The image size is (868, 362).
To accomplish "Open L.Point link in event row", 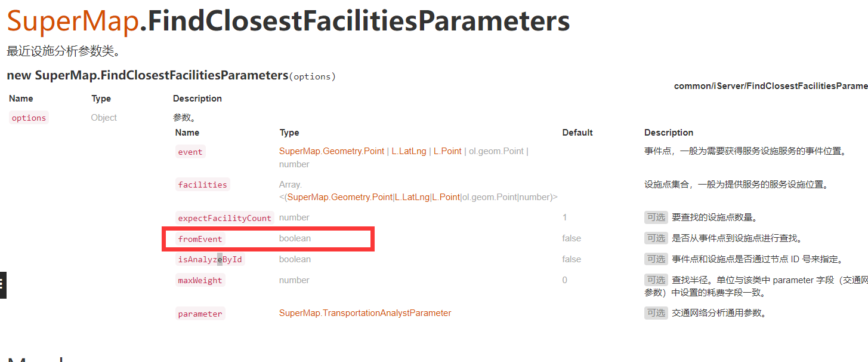I will 447,151.
